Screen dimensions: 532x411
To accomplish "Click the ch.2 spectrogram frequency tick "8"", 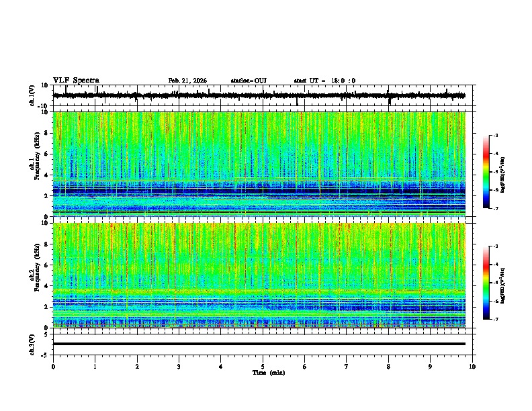I will [47, 244].
